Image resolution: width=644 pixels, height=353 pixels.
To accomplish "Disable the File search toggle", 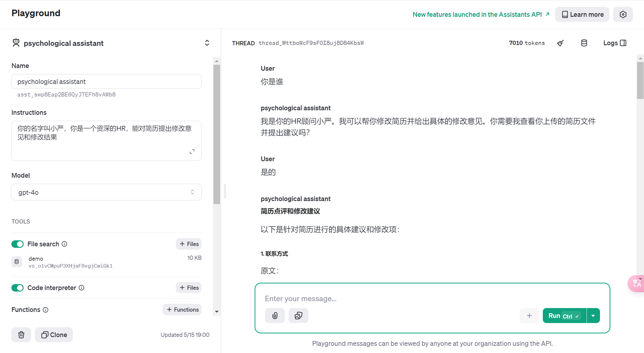I will pyautogui.click(x=18, y=244).
